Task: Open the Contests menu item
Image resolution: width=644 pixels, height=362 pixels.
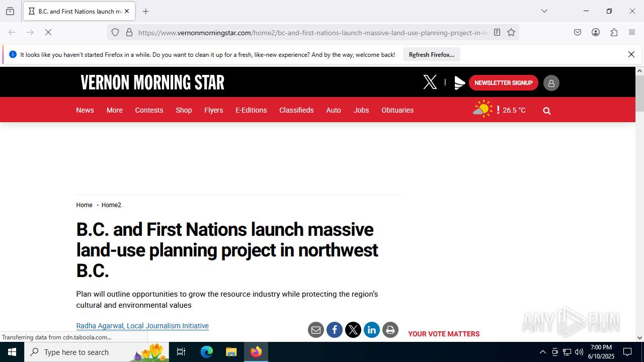Action: (149, 110)
